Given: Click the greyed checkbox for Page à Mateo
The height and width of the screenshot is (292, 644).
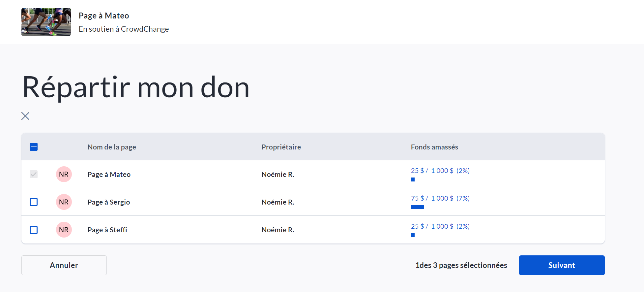Looking at the screenshot, I should coord(34,174).
